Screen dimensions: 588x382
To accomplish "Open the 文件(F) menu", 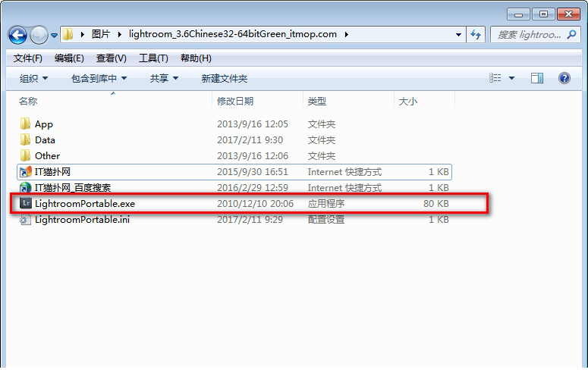I will click(x=28, y=58).
